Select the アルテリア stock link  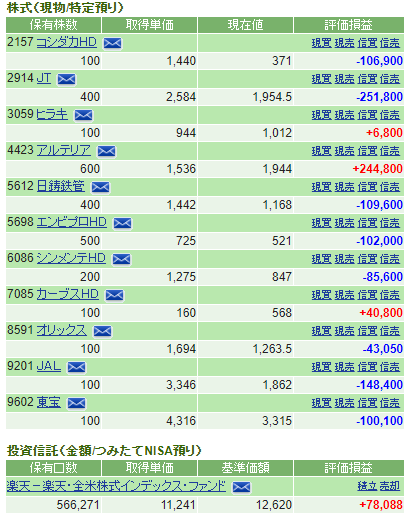63,150
